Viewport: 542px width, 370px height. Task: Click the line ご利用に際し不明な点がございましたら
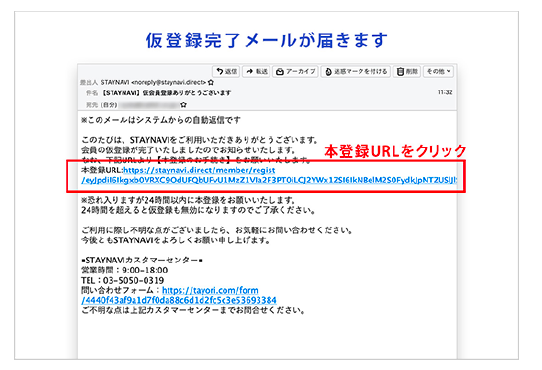(217, 230)
